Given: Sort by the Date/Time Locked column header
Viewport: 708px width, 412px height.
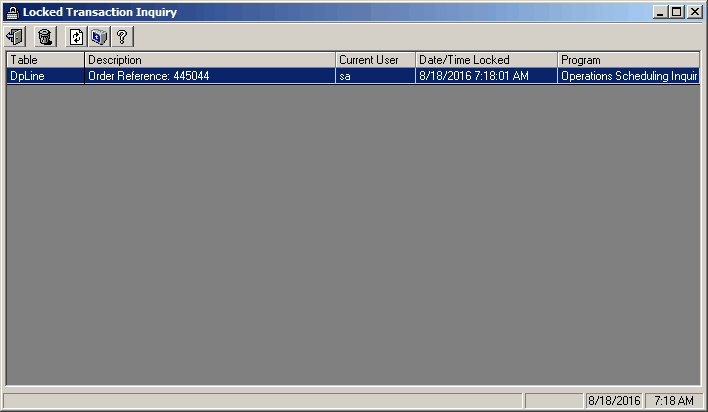Looking at the screenshot, I should pyautogui.click(x=486, y=60).
